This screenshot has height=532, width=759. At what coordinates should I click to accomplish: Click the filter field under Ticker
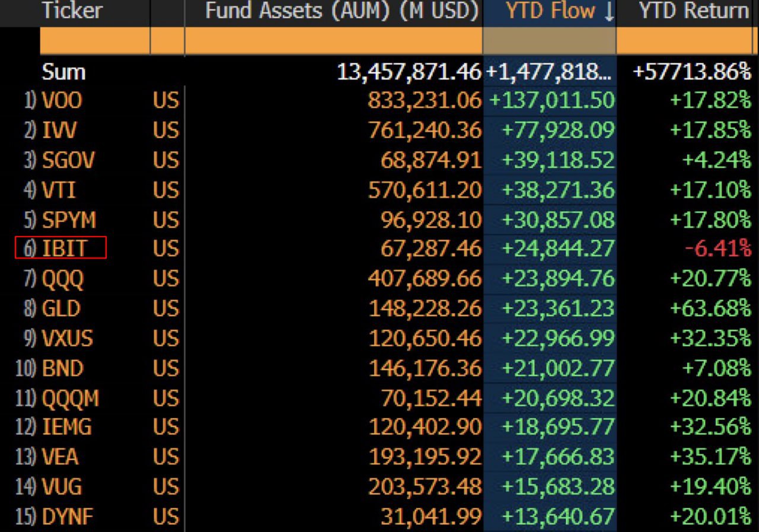[x=94, y=42]
